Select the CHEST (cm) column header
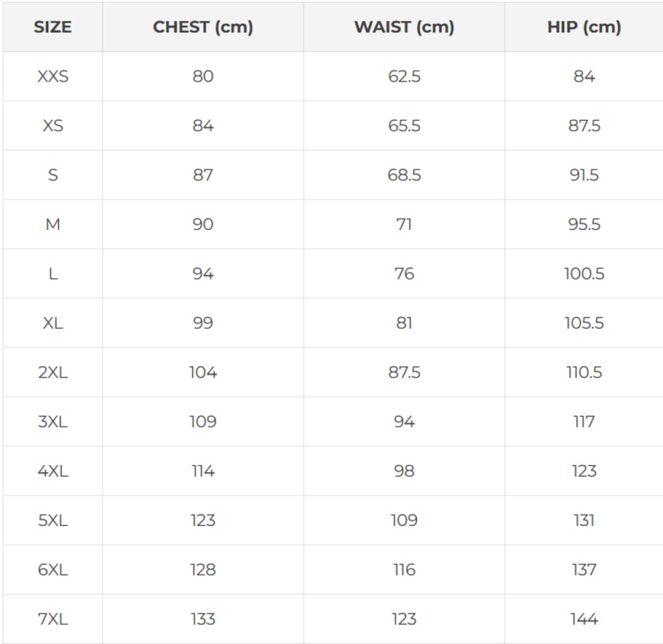The width and height of the screenshot is (663, 644). click(x=203, y=27)
